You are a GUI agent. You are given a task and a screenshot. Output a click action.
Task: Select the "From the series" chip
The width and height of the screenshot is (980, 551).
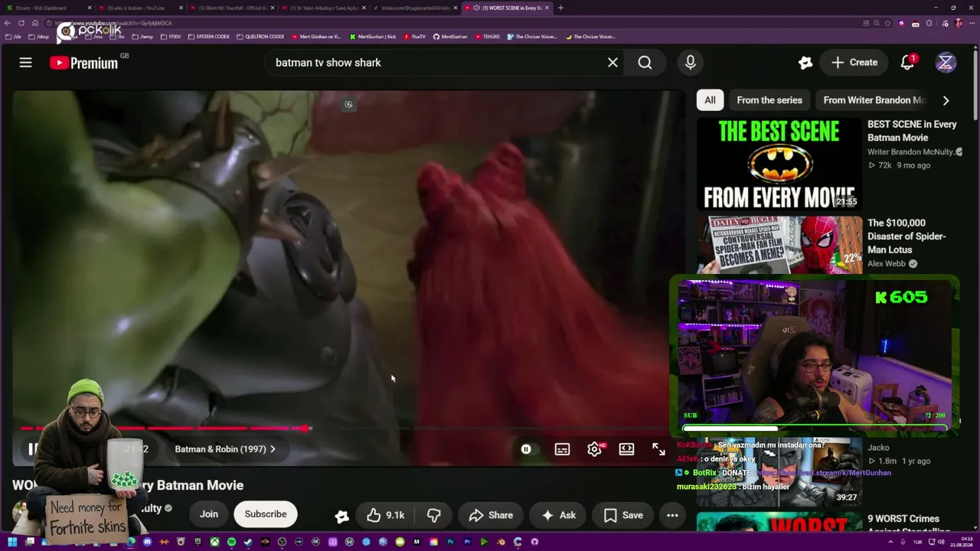click(x=769, y=100)
